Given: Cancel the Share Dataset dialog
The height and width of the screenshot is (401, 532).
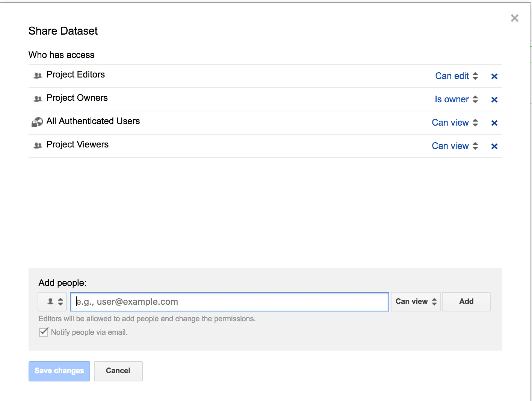Looking at the screenshot, I should 118,371.
